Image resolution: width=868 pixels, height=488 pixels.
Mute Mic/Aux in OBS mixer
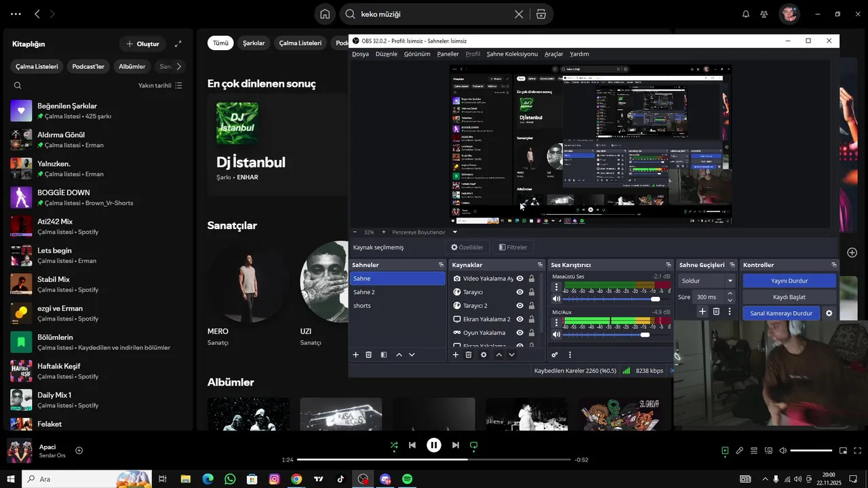tap(557, 334)
